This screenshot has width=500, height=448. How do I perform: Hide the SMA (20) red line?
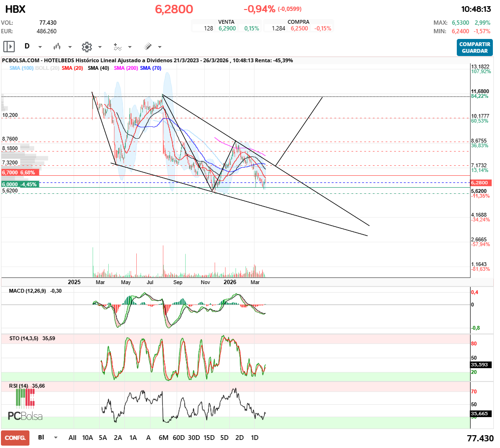point(73,68)
